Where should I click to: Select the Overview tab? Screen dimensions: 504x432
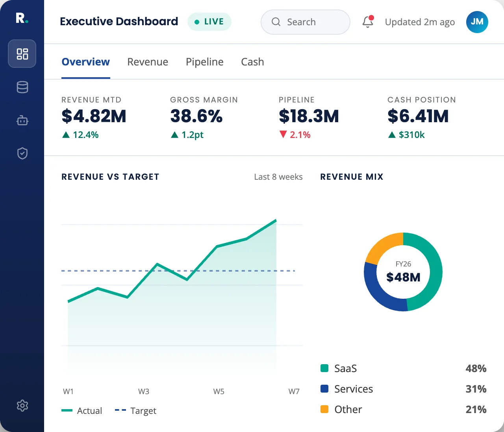(86, 62)
